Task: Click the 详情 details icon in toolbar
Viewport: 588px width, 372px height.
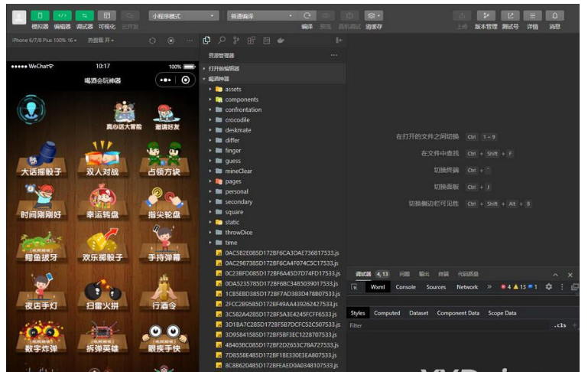Action: [x=532, y=15]
